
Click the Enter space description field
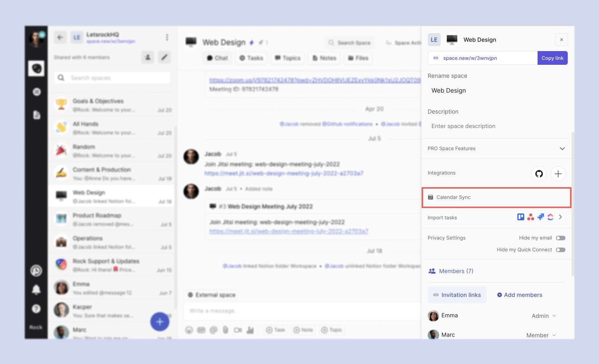click(x=496, y=126)
